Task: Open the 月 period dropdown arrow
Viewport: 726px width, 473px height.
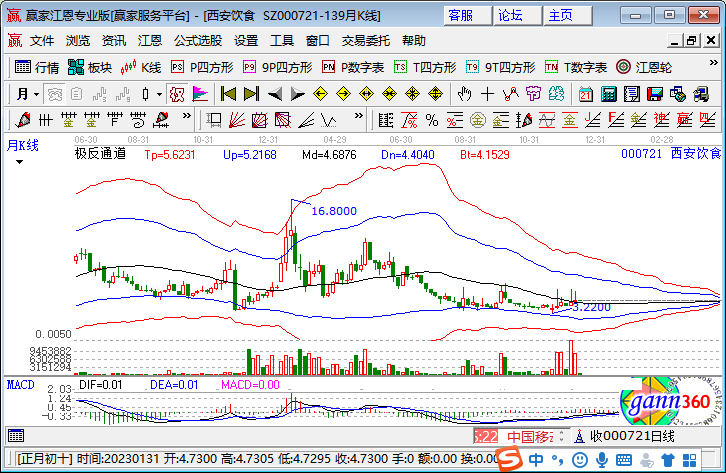Action: pyautogui.click(x=37, y=95)
